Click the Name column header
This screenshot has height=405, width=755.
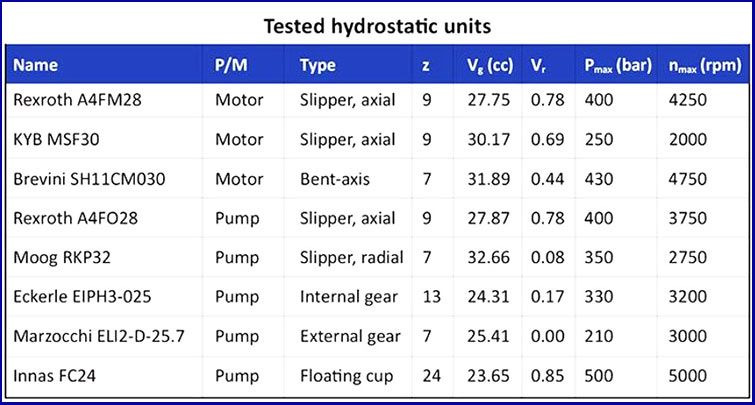coord(36,66)
